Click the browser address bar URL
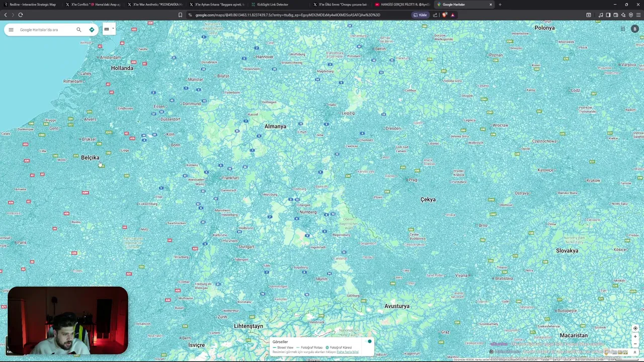This screenshot has height=362, width=644. (x=288, y=15)
